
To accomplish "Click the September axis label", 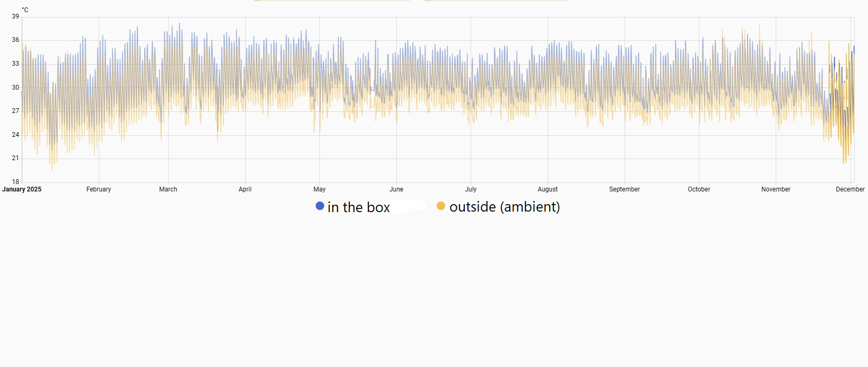I will 624,189.
